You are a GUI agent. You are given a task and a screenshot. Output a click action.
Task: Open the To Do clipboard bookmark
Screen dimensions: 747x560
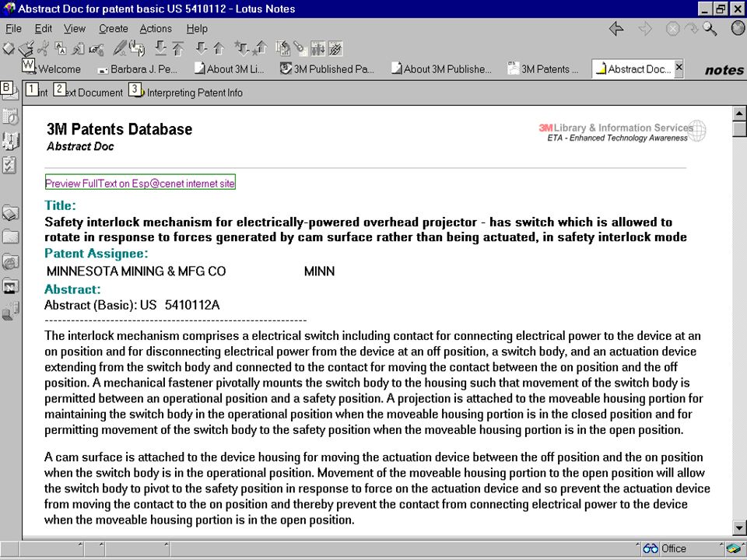click(x=10, y=165)
